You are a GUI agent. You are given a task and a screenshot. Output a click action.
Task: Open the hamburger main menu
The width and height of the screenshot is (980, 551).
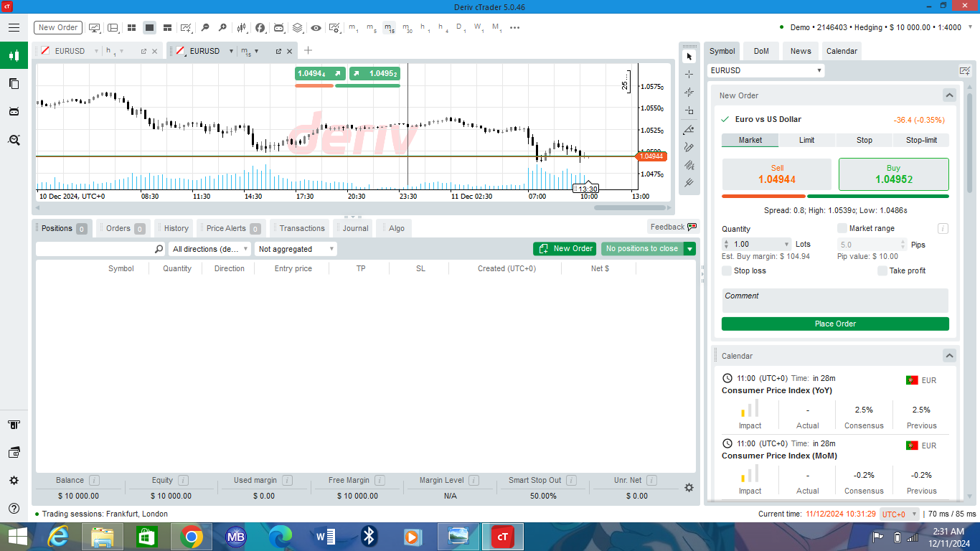point(14,27)
